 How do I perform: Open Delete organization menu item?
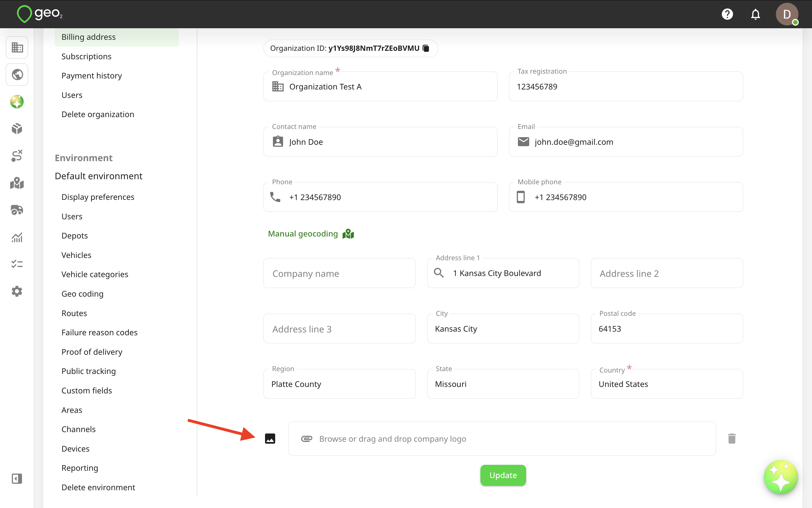point(98,114)
